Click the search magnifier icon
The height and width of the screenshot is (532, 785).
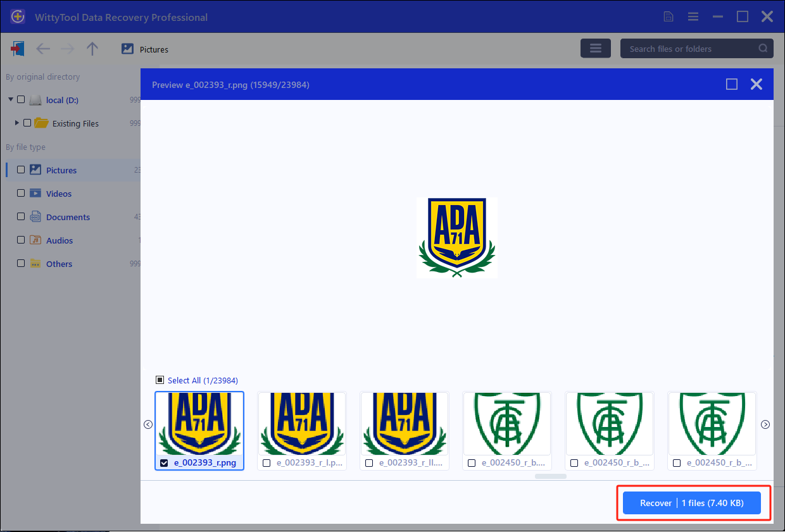point(763,49)
